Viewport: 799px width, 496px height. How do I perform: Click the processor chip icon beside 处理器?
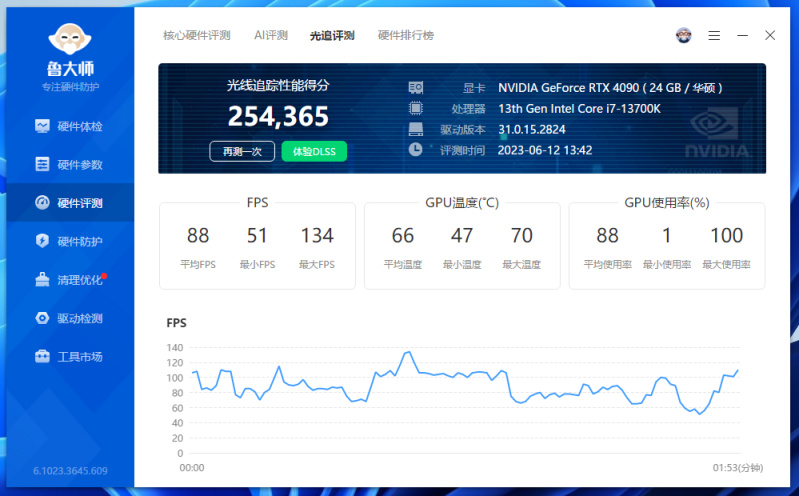[x=416, y=108]
